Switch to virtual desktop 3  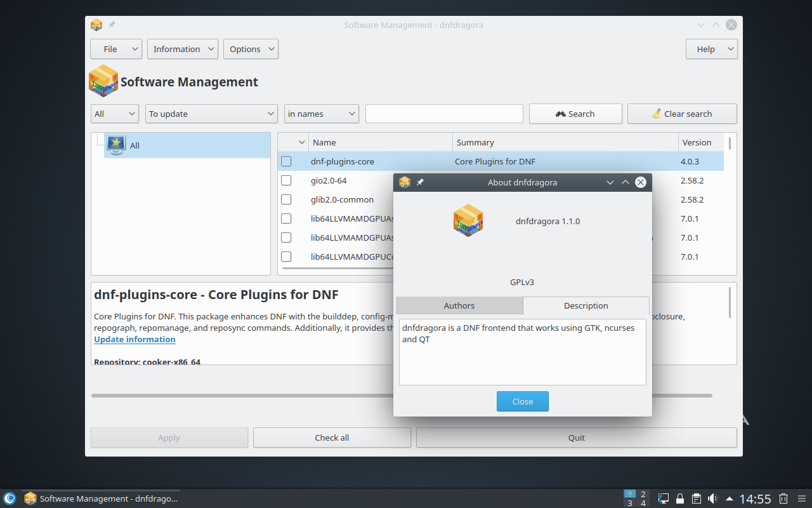tap(630, 503)
